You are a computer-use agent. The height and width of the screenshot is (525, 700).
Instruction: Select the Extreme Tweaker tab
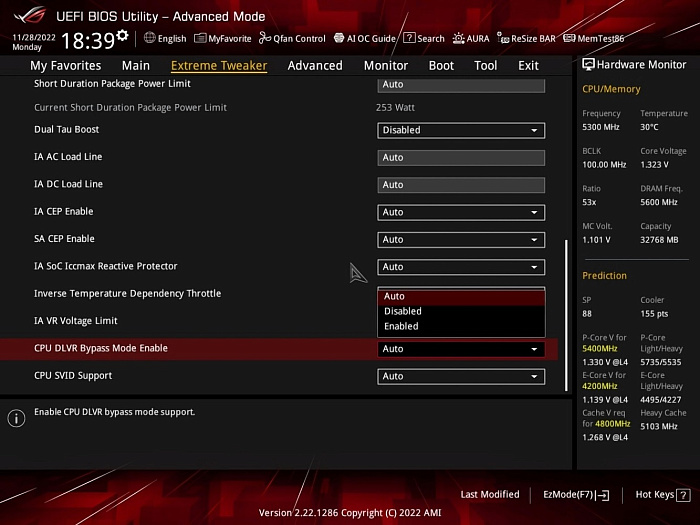(x=219, y=66)
